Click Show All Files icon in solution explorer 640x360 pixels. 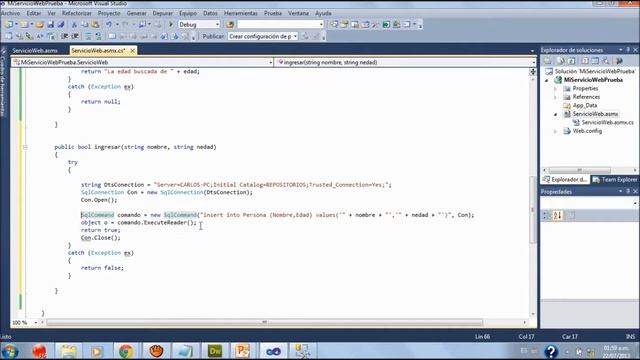pyautogui.click(x=561, y=61)
